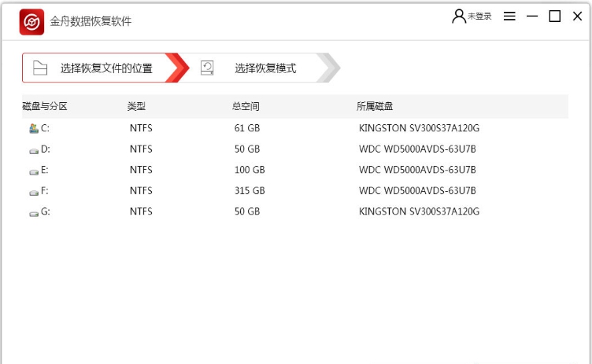Maximize the application window
This screenshot has width=592, height=364.
coord(555,17)
